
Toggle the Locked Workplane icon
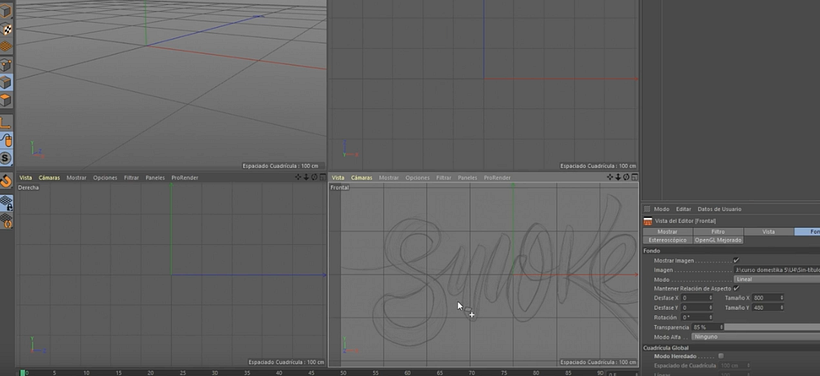click(x=6, y=203)
